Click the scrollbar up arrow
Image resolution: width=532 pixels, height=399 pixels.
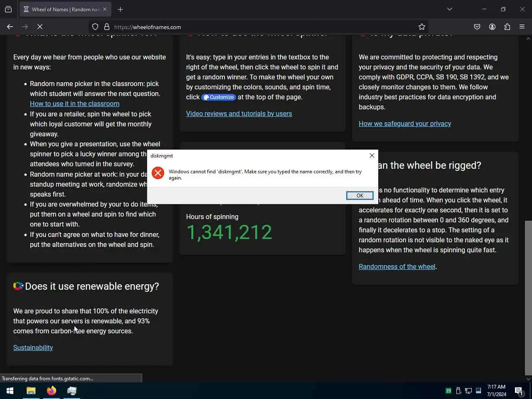pyautogui.click(x=528, y=38)
